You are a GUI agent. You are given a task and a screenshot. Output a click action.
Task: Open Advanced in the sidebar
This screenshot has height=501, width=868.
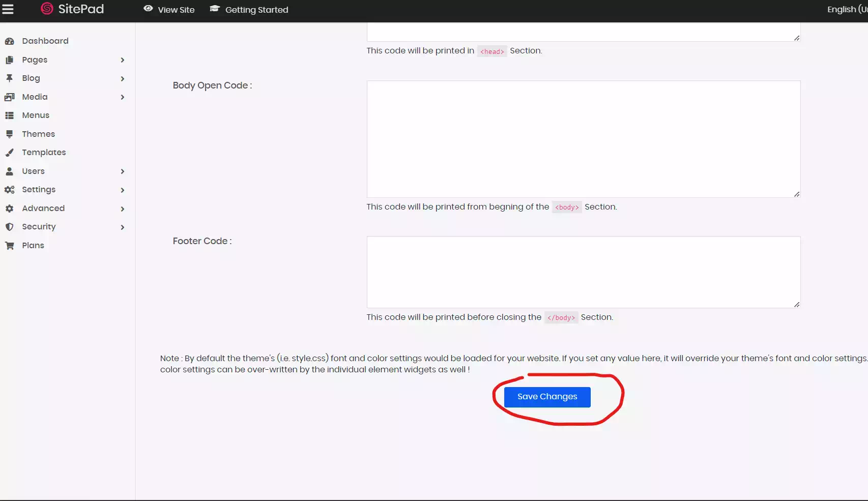[43, 208]
